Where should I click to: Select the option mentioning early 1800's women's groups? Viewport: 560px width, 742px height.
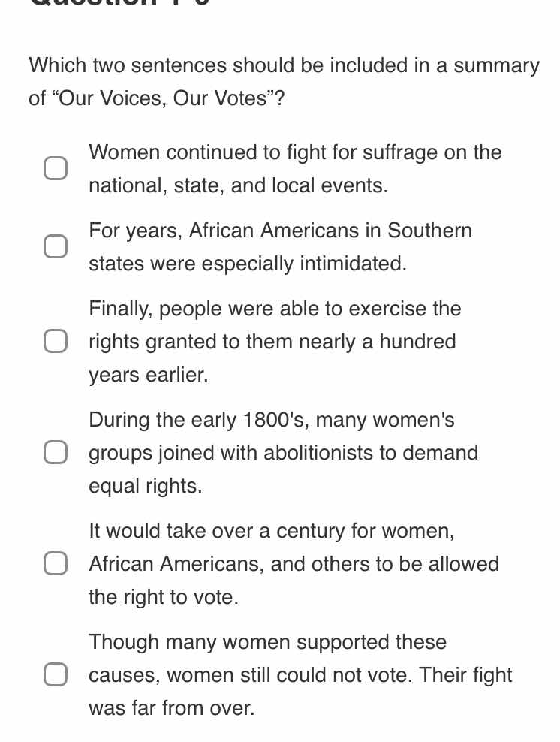56,452
